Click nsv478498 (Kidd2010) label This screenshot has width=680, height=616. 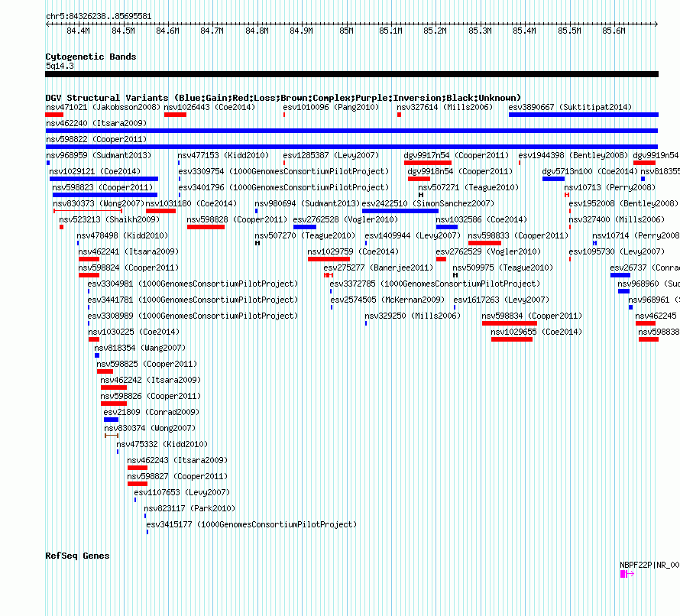coord(122,235)
